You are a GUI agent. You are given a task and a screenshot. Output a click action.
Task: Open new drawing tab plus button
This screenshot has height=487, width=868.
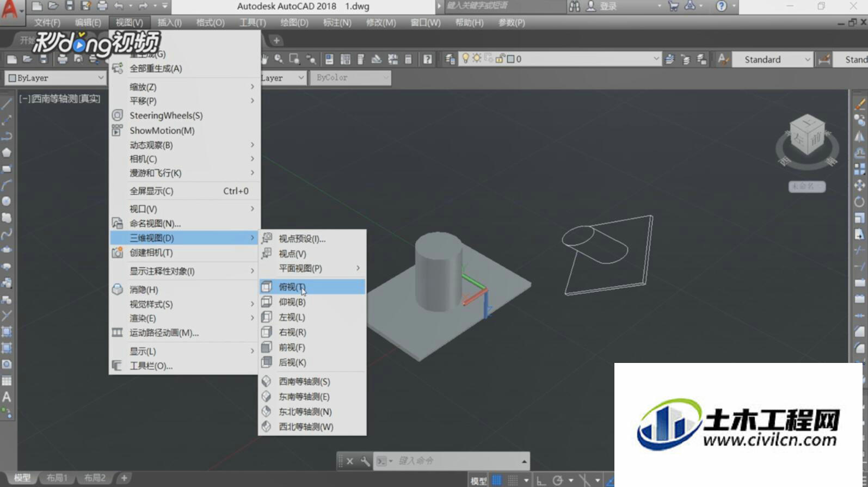(x=276, y=40)
